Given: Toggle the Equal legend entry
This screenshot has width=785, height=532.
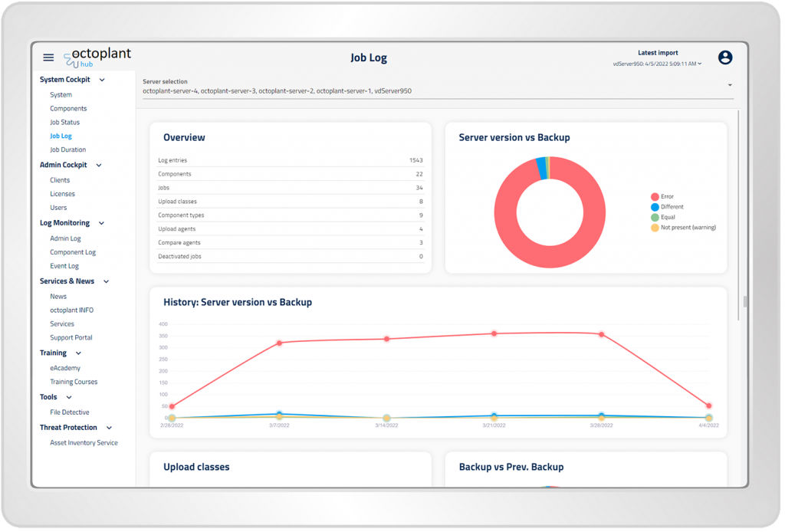Looking at the screenshot, I should pos(668,217).
